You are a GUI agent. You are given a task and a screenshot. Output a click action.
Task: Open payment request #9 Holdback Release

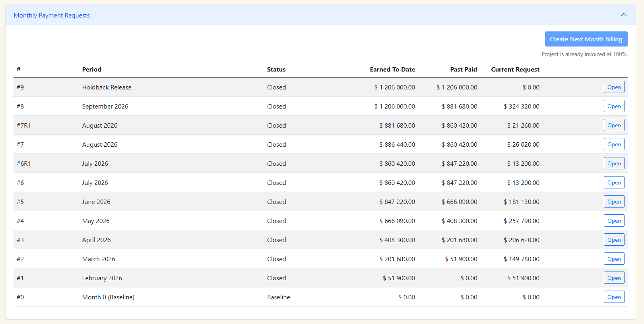(x=614, y=87)
